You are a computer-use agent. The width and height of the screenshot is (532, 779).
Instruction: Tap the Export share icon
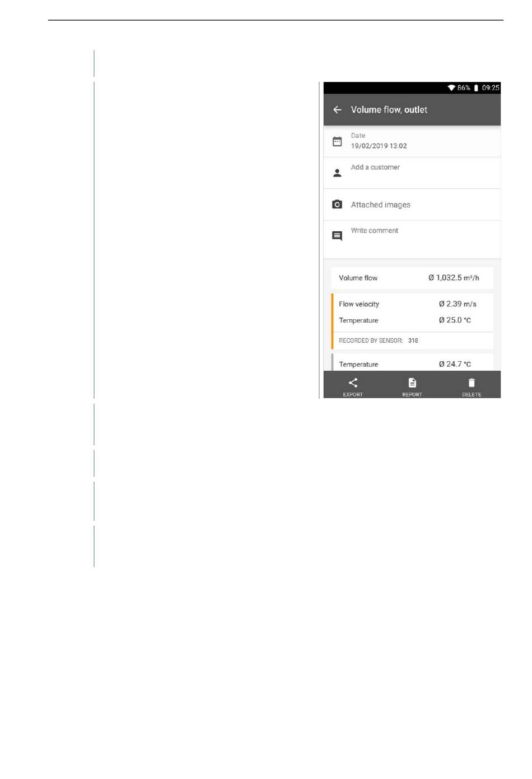click(353, 382)
